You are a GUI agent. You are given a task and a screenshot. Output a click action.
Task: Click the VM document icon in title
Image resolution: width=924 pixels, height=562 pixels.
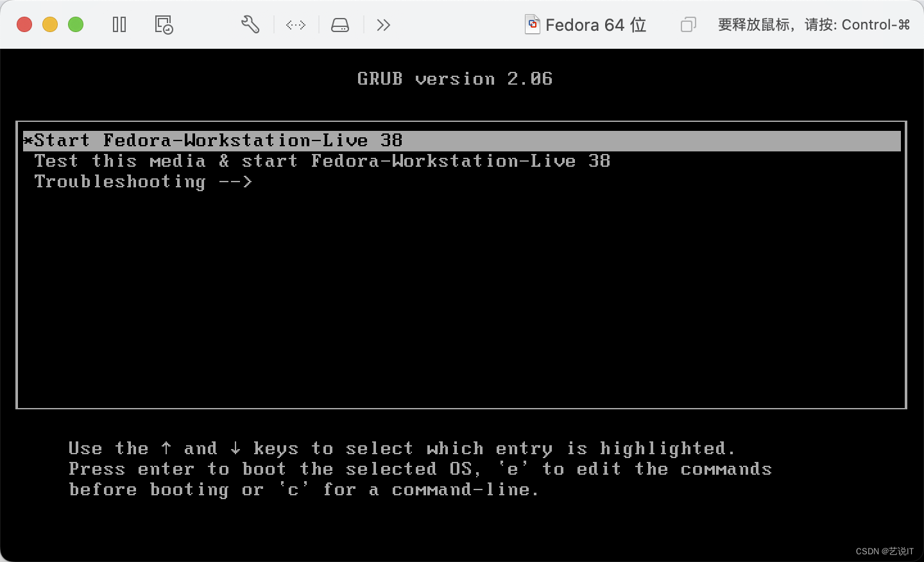coord(533,24)
